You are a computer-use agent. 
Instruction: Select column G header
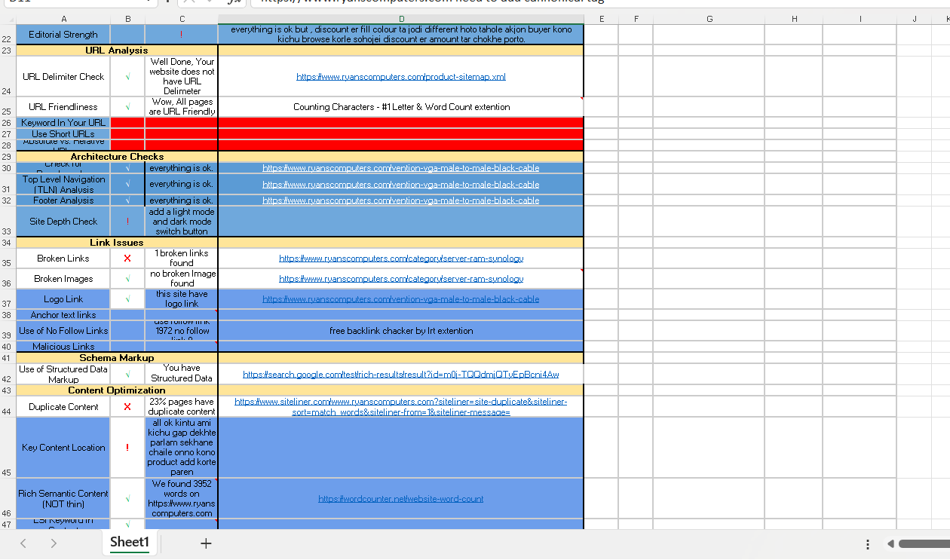pos(709,19)
